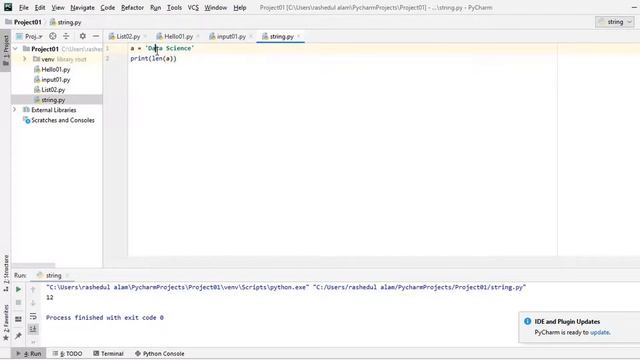Switch to the input01.py editor tab

[231, 36]
